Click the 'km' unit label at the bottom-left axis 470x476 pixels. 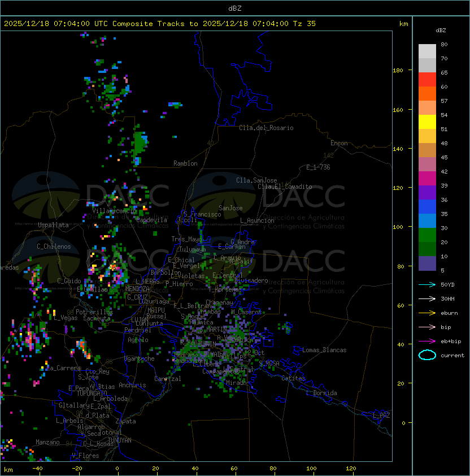[8, 470]
